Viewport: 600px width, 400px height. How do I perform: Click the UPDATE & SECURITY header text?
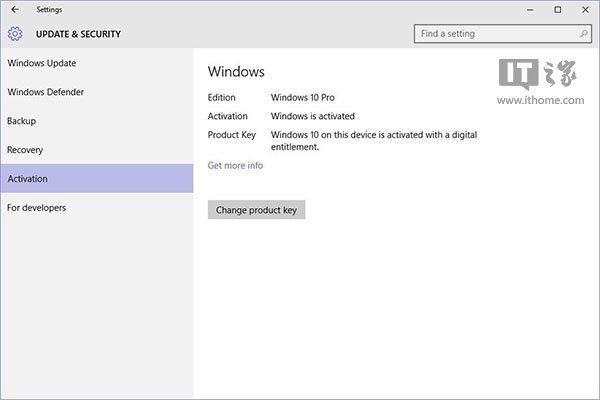[78, 34]
